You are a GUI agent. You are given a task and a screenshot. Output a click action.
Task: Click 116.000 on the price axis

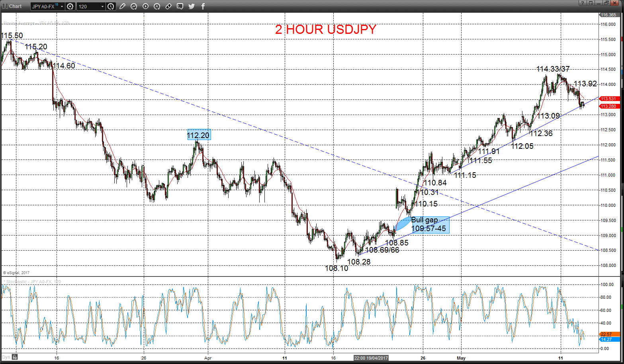pos(608,24)
